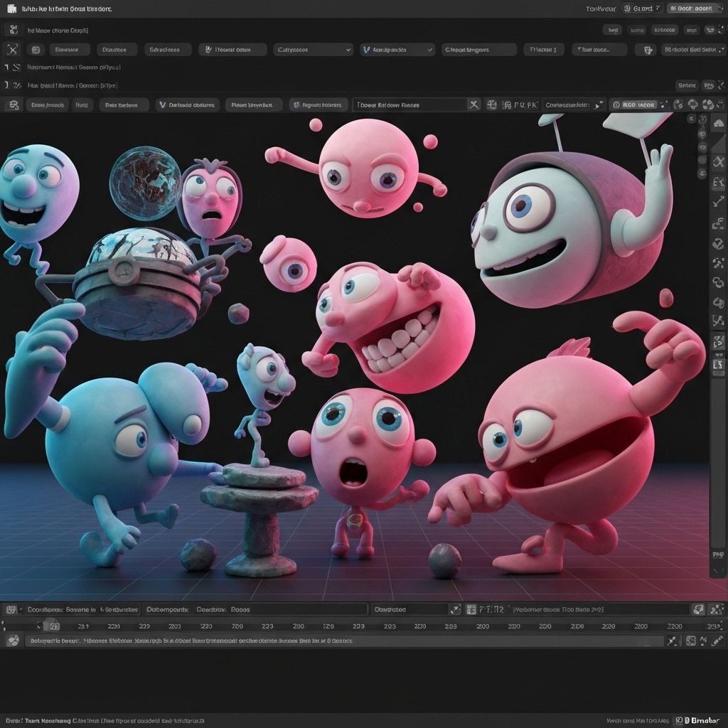This screenshot has height=728, width=728.
Task: Click the X icon inside the viewport search field
Action: 474,105
